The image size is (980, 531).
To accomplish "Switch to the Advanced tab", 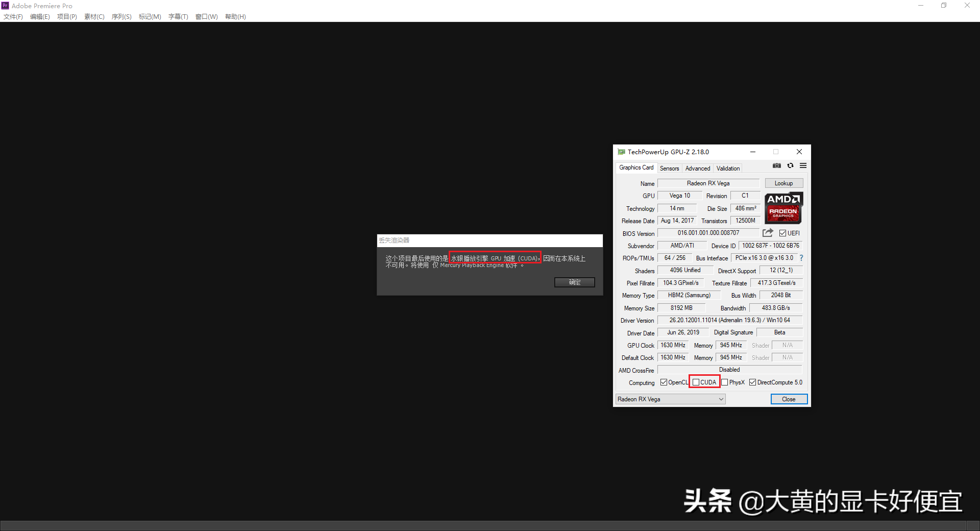I will (x=697, y=168).
